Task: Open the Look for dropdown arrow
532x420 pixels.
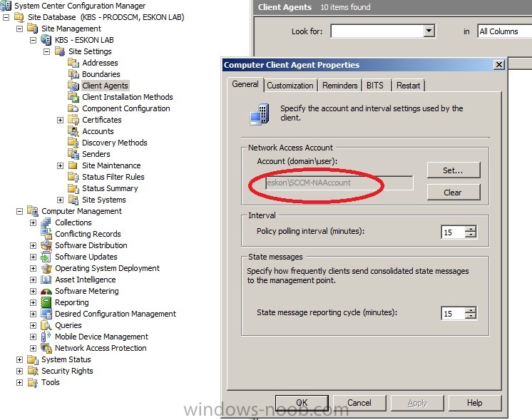Action: (x=429, y=31)
